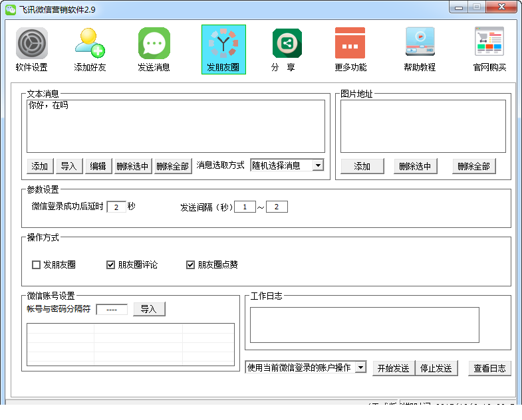522x420 pixels.
Task: Expand 使用当前微信登录的账户操作 dropdown
Action: (x=360, y=367)
